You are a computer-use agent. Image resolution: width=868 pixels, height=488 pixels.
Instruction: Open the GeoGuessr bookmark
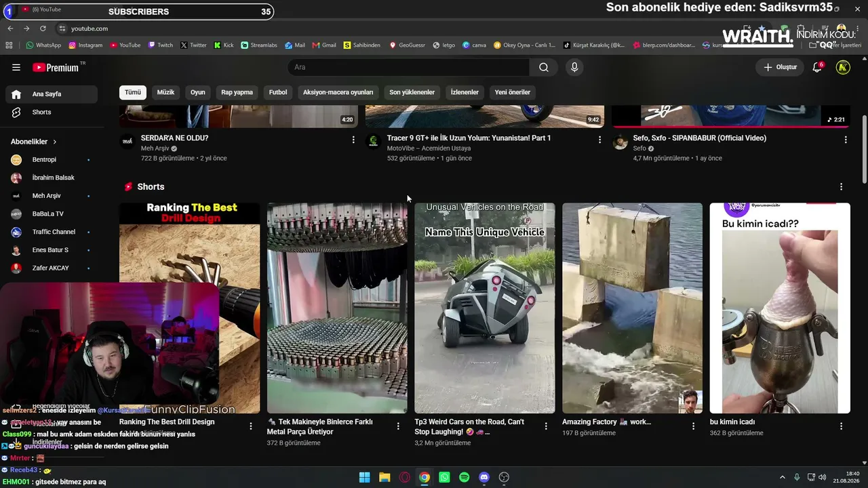[407, 45]
